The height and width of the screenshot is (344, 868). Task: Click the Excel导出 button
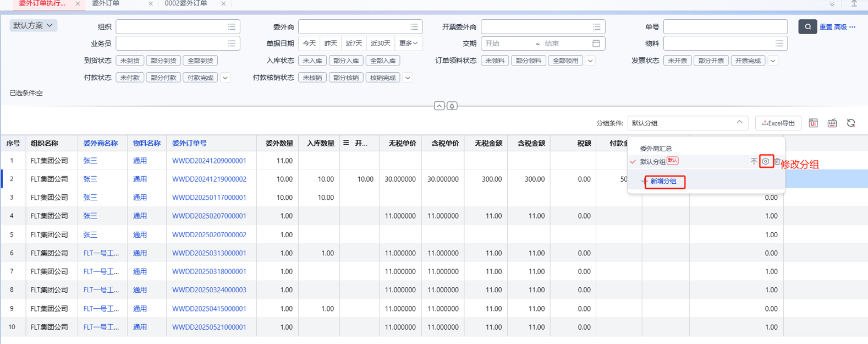778,123
